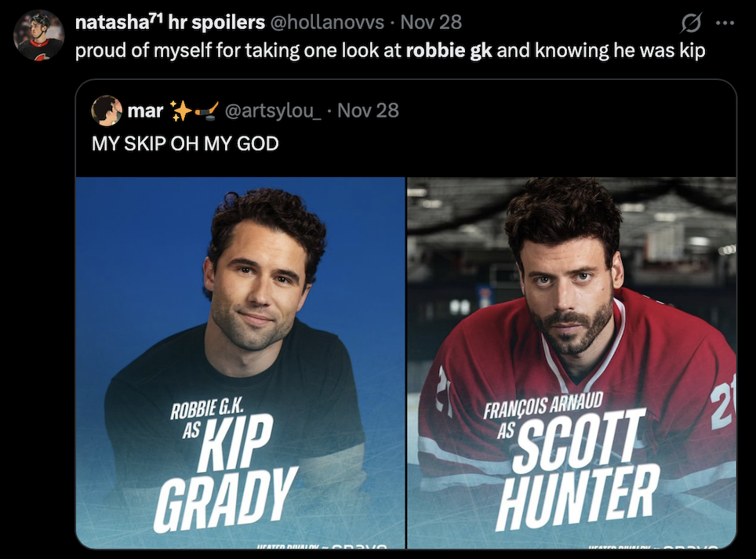This screenshot has width=756, height=559.
Task: Click the hockey stick emoji beside mar
Action: point(206,111)
